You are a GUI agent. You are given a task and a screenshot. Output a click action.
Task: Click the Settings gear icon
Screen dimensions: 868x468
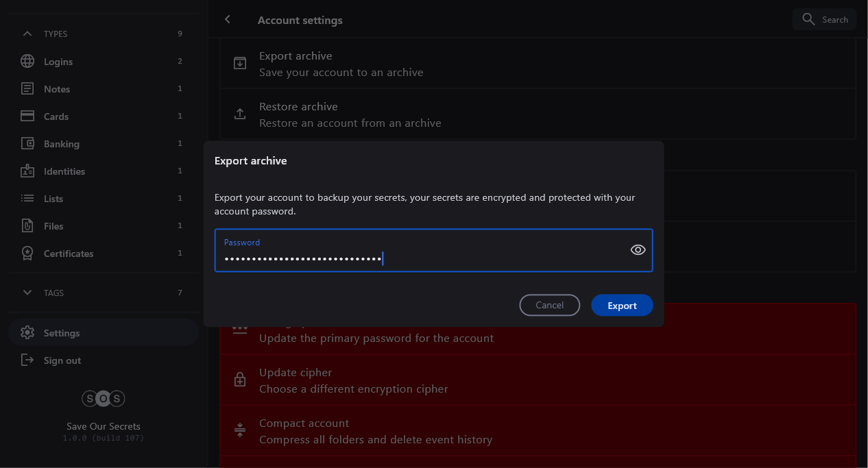click(x=27, y=333)
